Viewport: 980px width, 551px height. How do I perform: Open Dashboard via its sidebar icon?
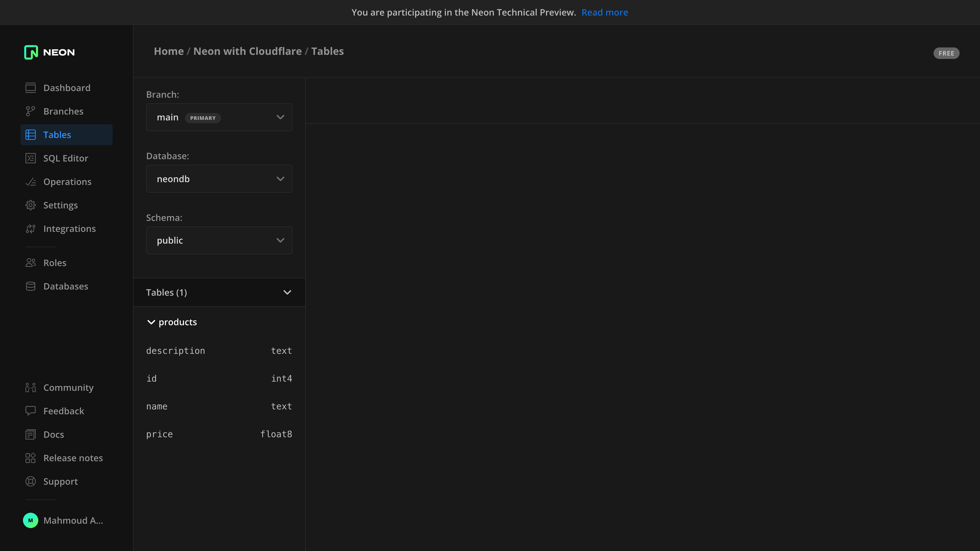point(30,88)
